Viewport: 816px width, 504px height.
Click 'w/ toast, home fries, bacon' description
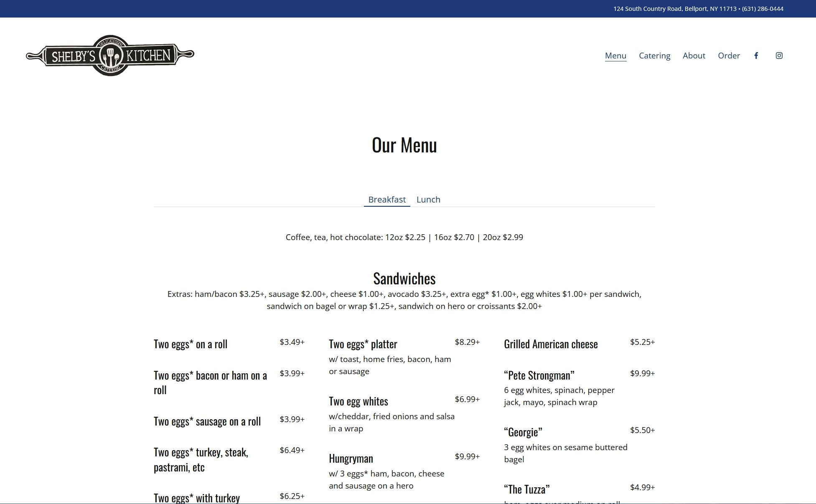(390, 365)
